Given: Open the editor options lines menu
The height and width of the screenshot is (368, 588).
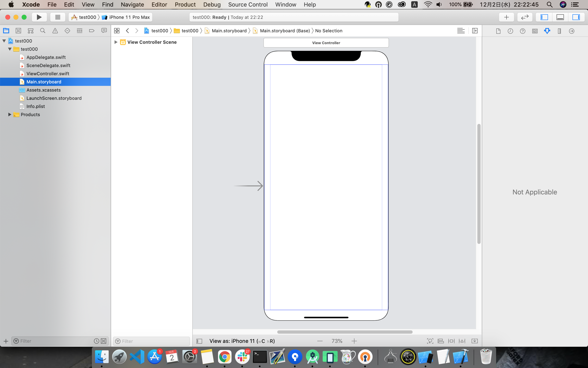Looking at the screenshot, I should click(461, 31).
